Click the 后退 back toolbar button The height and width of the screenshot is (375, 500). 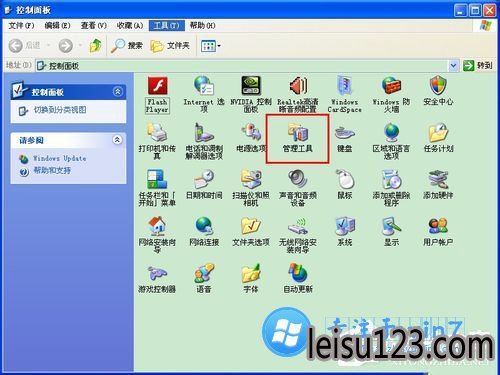coord(25,45)
